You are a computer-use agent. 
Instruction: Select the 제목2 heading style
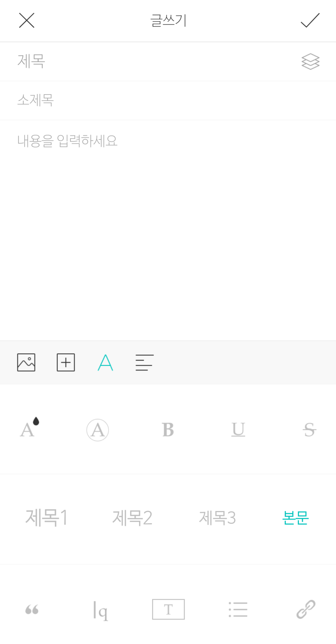click(132, 518)
